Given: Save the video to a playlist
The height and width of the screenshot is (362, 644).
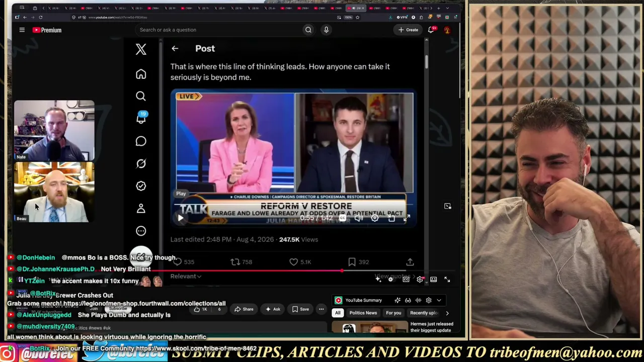Looking at the screenshot, I should coord(300,309).
